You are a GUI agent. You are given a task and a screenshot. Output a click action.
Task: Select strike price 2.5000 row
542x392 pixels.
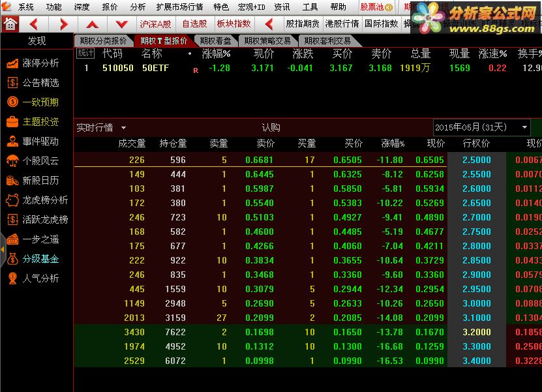coord(477,160)
